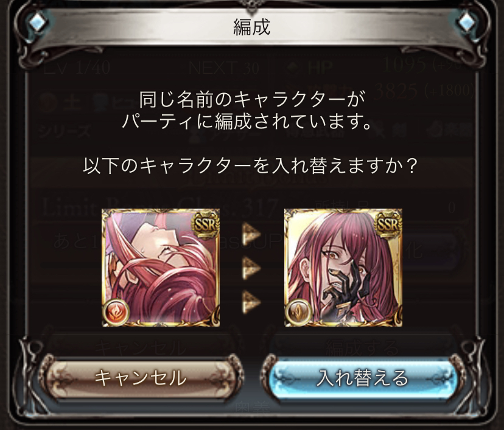Click fire element icon on upside-down character portrait
The height and width of the screenshot is (430, 504).
tap(116, 312)
